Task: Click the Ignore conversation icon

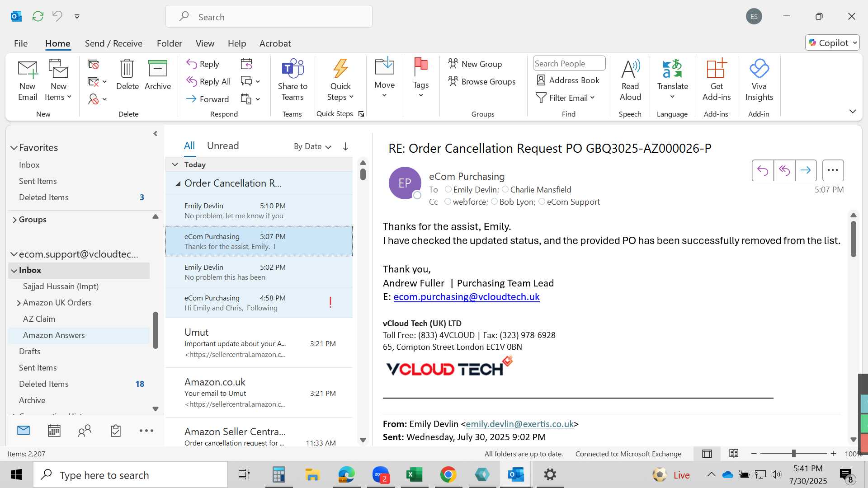Action: click(94, 64)
